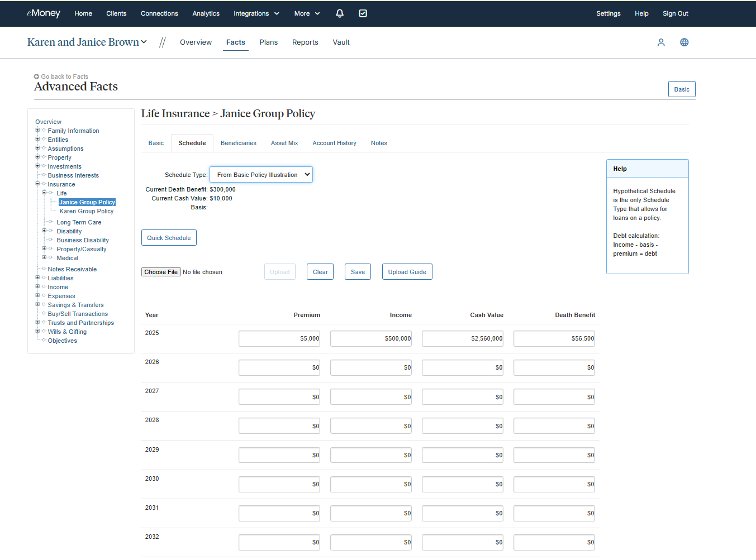The image size is (756, 560).
Task: Switch to the Beneficiaries tab
Action: (238, 143)
